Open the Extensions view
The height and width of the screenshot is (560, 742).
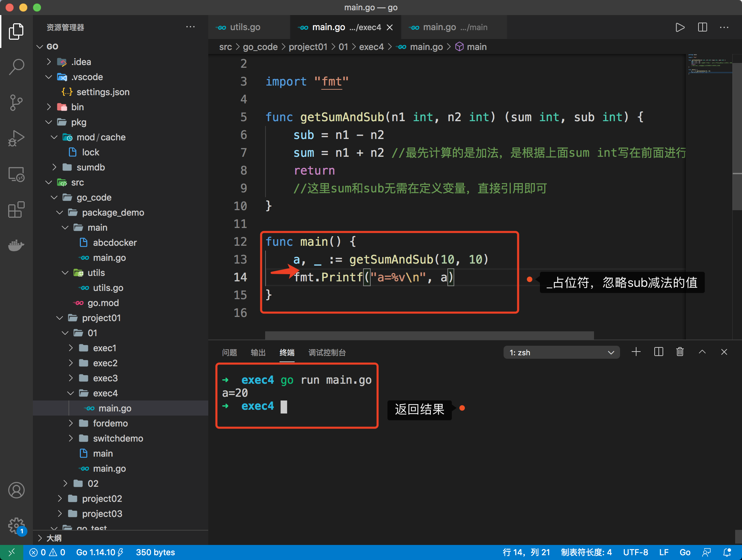pos(16,209)
